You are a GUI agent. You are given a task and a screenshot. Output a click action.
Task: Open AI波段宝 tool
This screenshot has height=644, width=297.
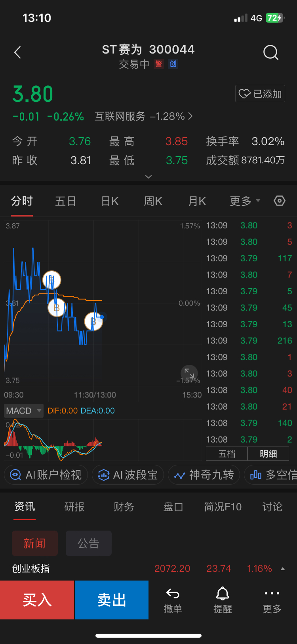coord(128,475)
